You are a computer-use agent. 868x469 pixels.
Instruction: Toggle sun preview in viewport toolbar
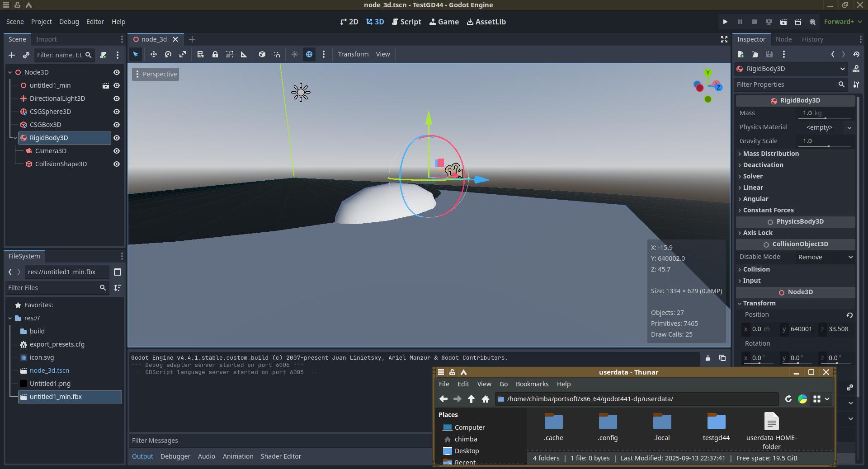coord(295,54)
